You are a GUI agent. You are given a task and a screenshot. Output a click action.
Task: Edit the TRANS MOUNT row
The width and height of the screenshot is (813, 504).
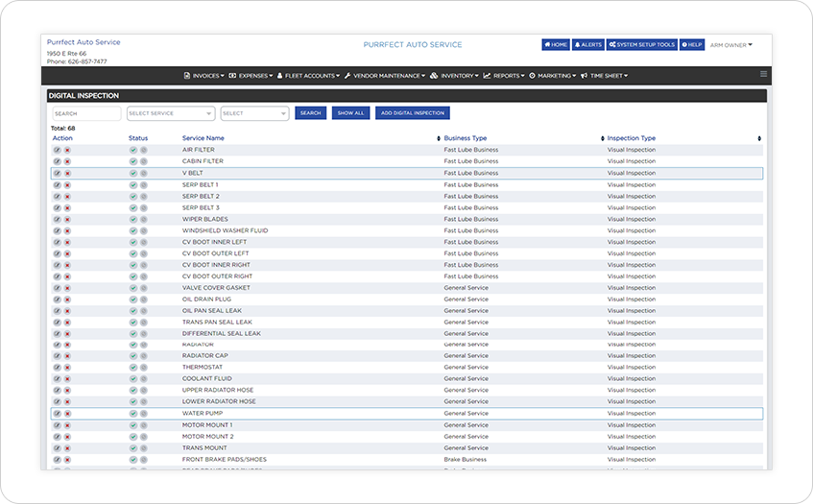pos(57,448)
